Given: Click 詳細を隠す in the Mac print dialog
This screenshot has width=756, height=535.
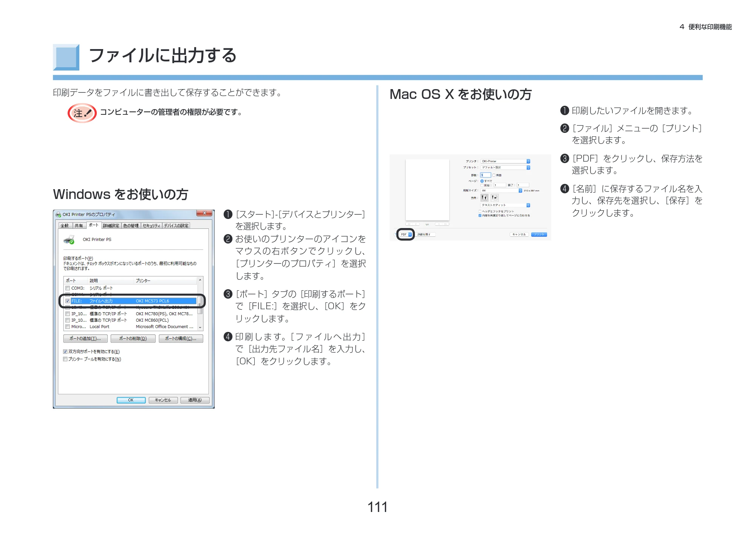Looking at the screenshot, I should click(425, 234).
